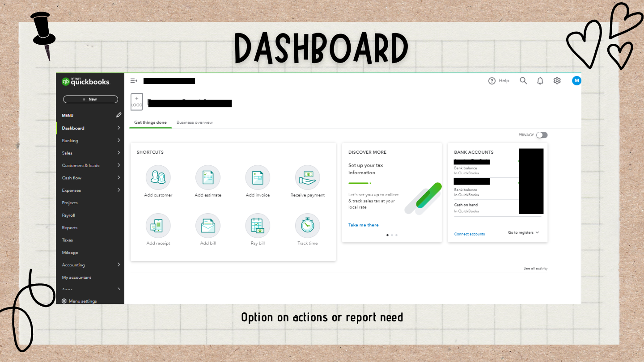Select the third carousel dot in Discover More

pyautogui.click(x=396, y=235)
